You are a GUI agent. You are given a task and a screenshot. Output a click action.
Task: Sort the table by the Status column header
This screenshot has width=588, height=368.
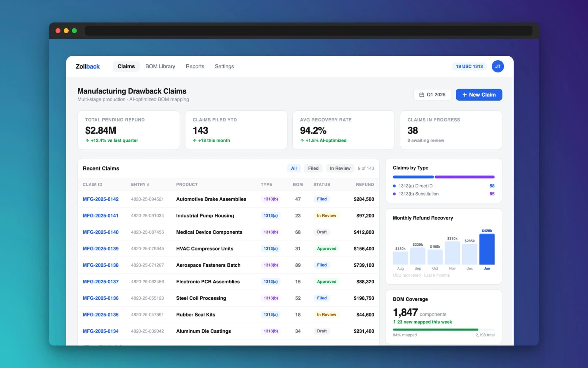tap(321, 185)
